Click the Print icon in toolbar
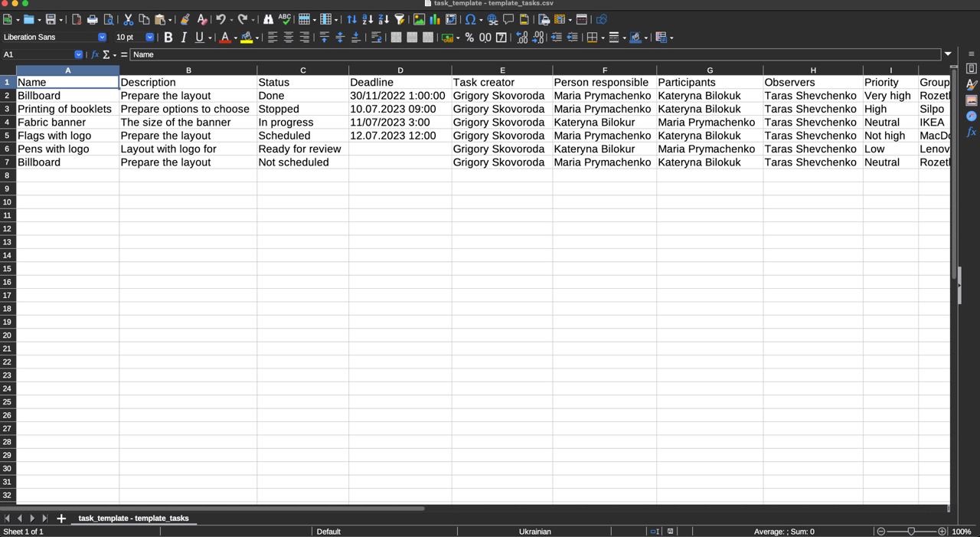 [x=93, y=19]
